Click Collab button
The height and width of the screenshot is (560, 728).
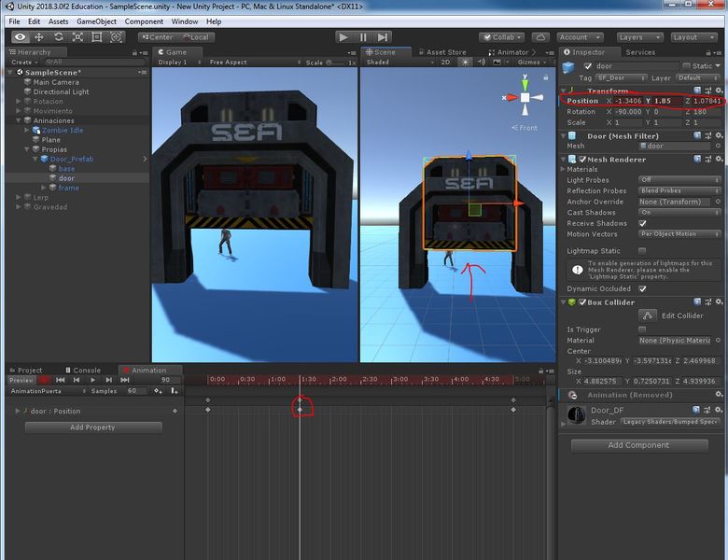503,37
